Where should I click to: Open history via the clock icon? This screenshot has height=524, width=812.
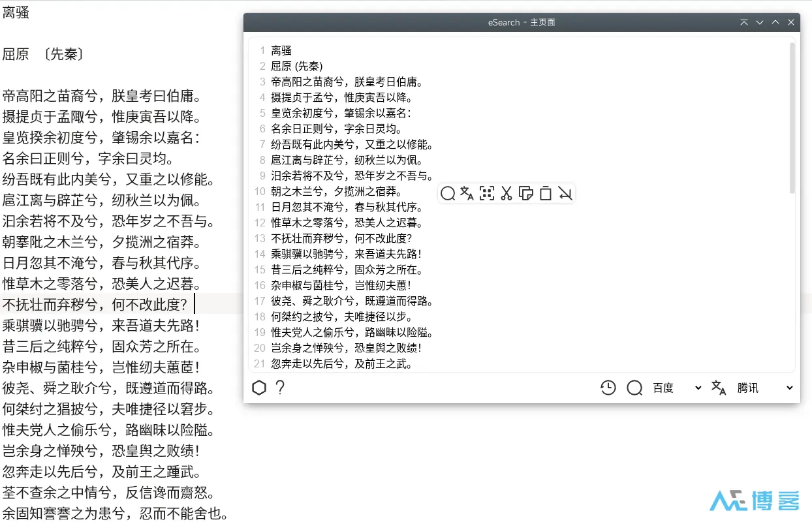(x=608, y=388)
